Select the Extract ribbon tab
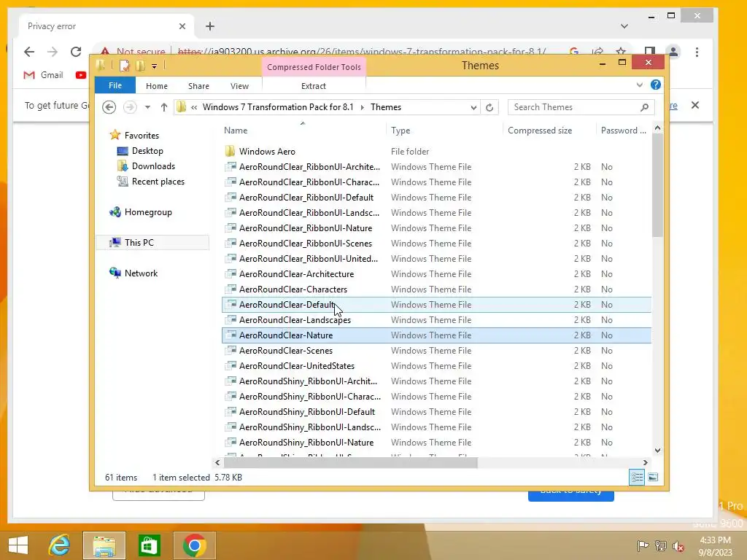 (x=314, y=86)
